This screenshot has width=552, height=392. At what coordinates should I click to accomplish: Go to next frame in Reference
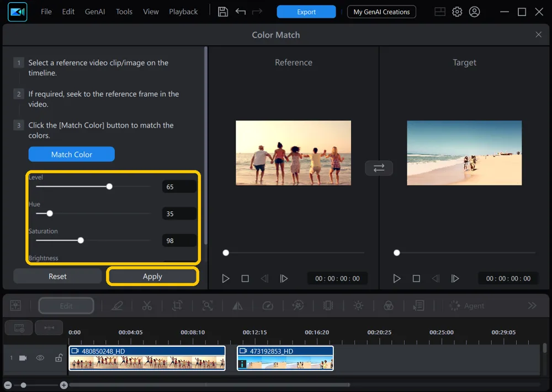coord(284,279)
